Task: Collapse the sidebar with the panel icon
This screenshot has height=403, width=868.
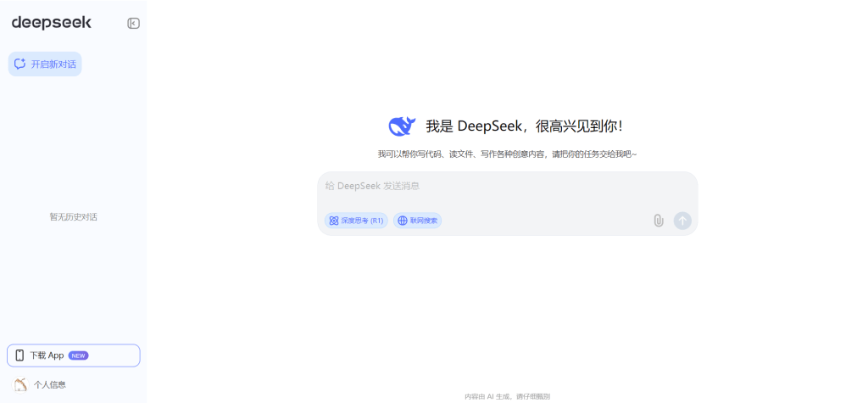Action: pos(133,23)
